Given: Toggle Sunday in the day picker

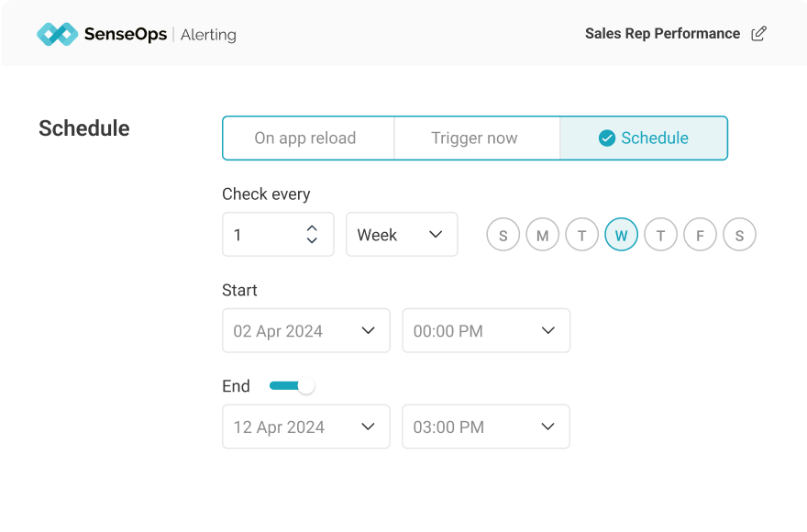Looking at the screenshot, I should [x=503, y=235].
